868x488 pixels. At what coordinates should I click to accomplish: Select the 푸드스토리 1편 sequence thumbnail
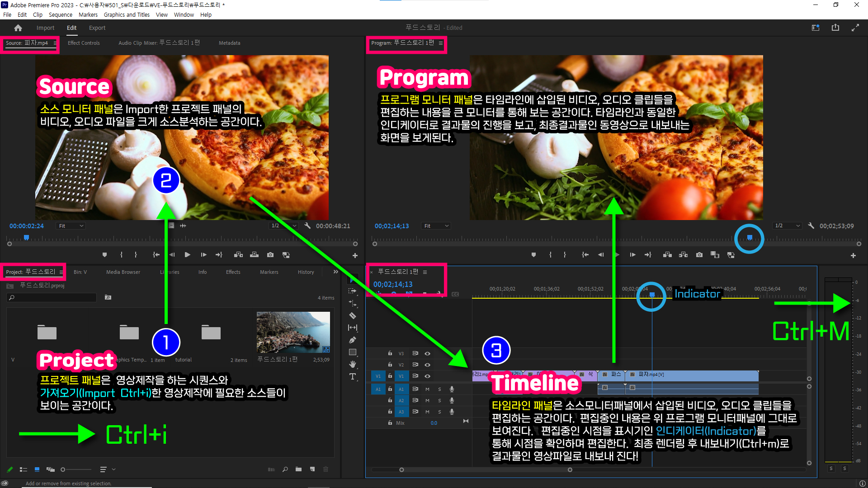point(293,332)
